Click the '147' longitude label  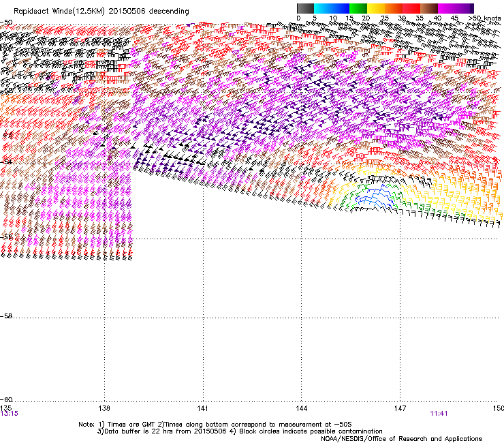[400, 408]
